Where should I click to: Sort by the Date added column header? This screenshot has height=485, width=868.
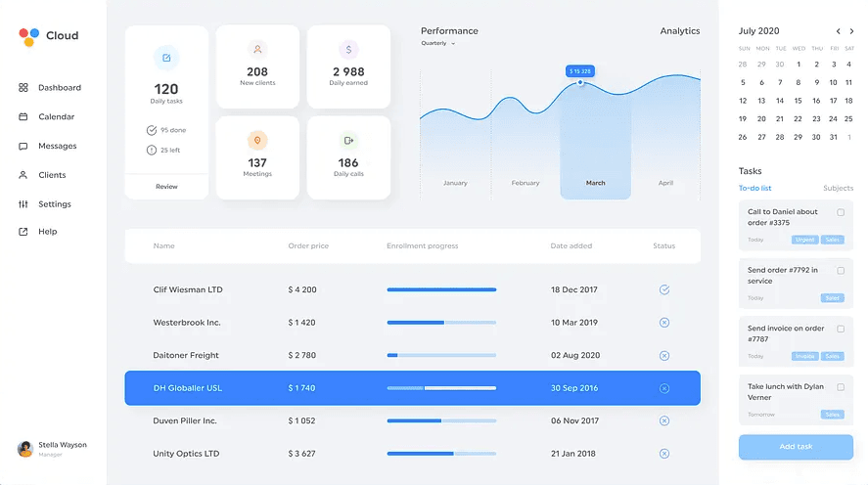click(x=571, y=246)
